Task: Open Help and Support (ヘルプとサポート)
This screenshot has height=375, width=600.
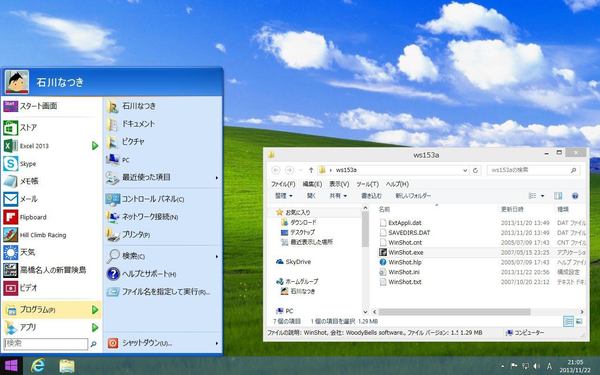Action: coord(163,274)
